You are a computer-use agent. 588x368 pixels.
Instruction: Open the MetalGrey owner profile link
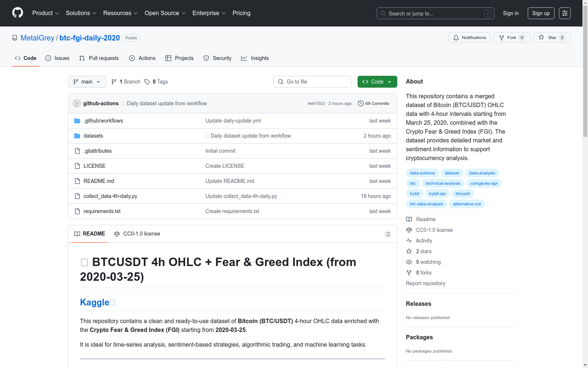tap(37, 38)
